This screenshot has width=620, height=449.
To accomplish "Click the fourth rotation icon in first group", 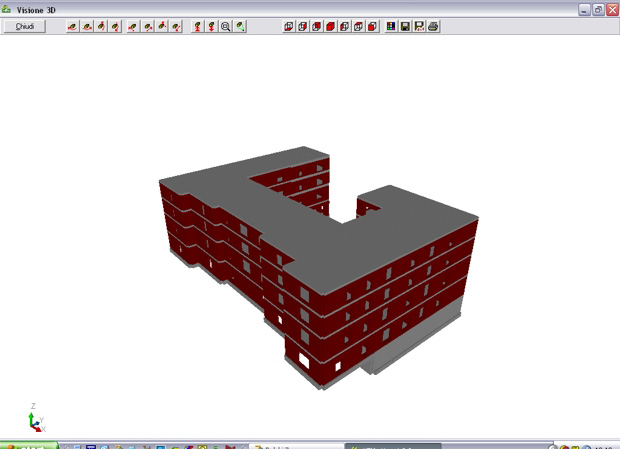I will [x=115, y=26].
